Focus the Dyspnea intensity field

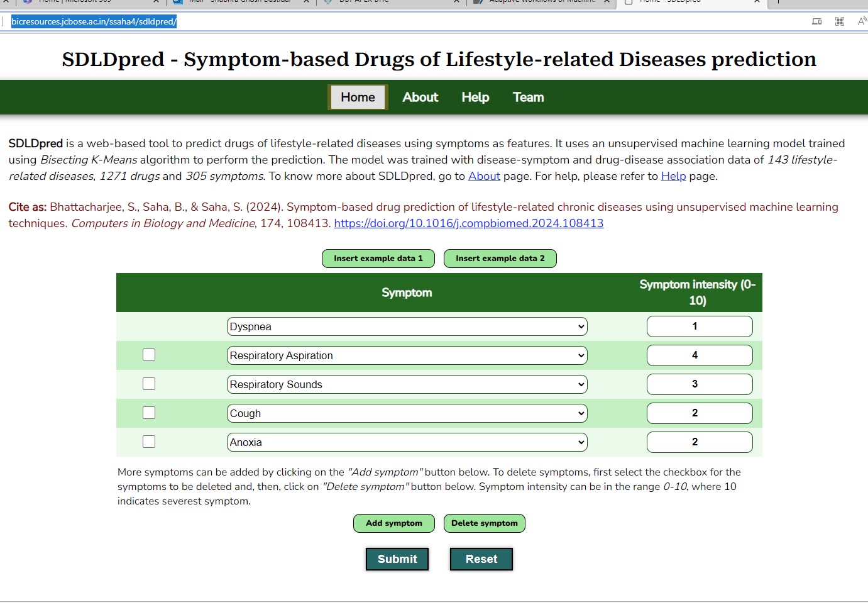(x=700, y=326)
